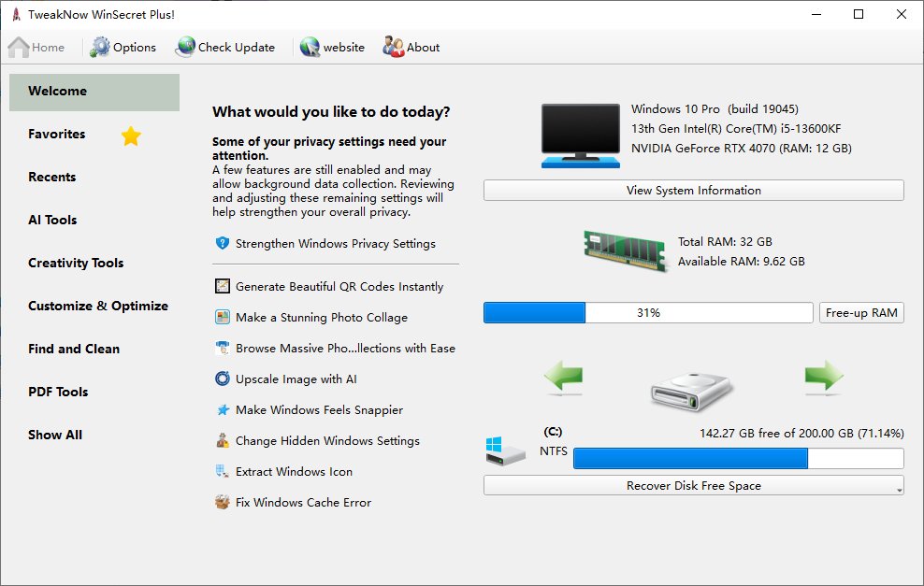Click the green right arrow for next drive

pyautogui.click(x=824, y=376)
